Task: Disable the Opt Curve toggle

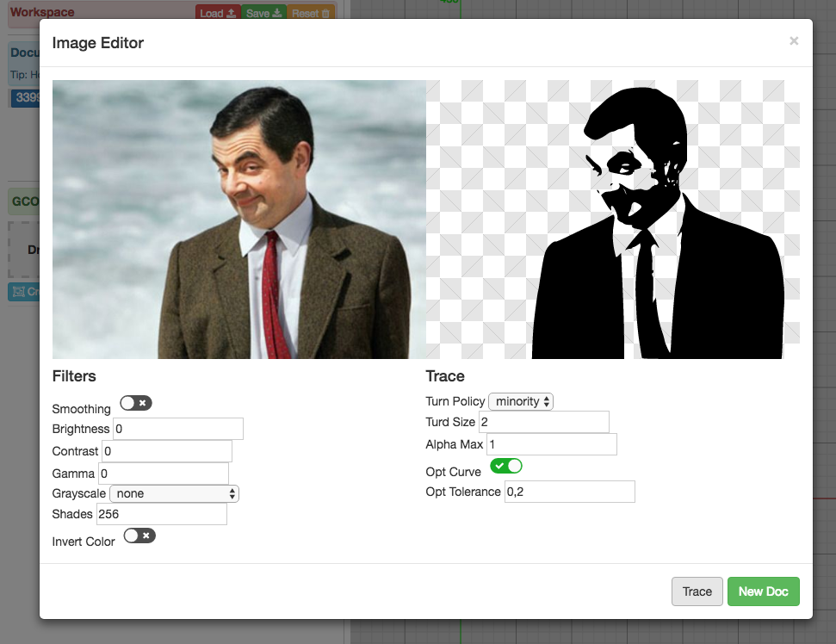Action: click(506, 466)
